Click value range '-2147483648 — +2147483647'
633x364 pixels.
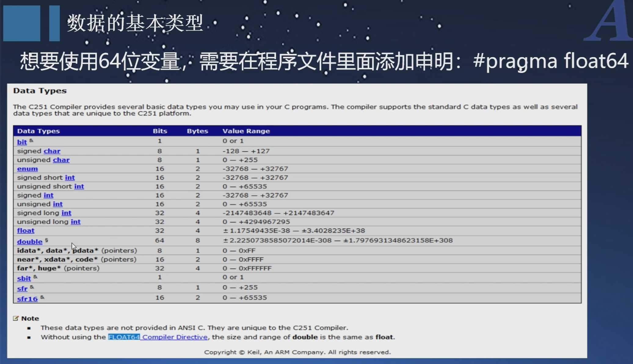[278, 213]
